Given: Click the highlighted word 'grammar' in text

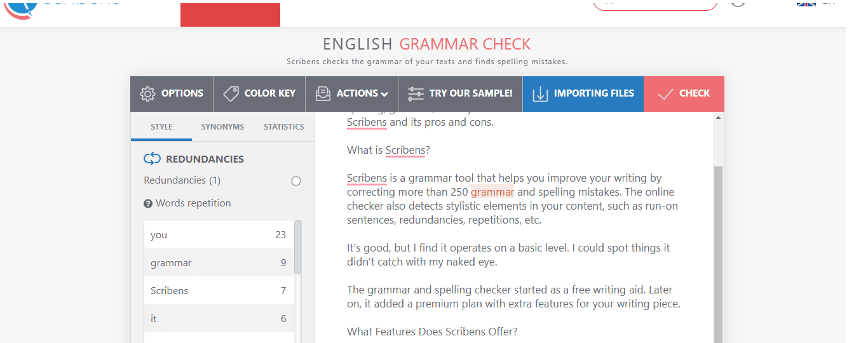Looking at the screenshot, I should point(492,192).
